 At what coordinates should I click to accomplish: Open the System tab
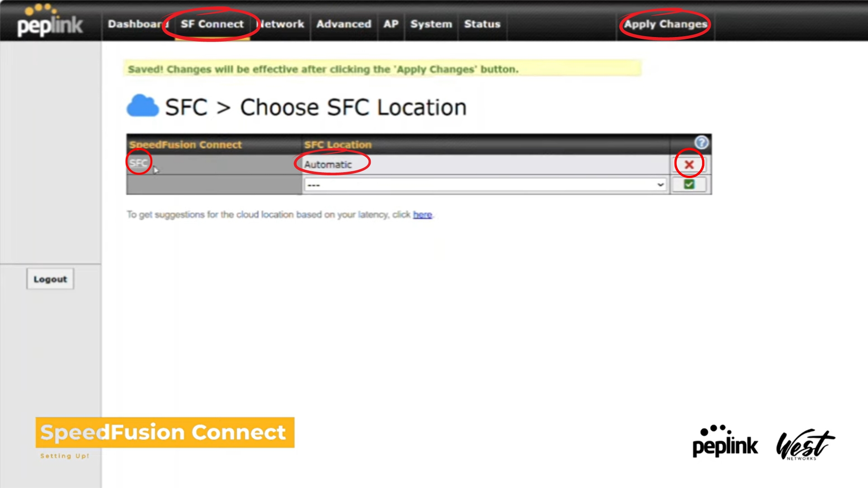(x=431, y=24)
